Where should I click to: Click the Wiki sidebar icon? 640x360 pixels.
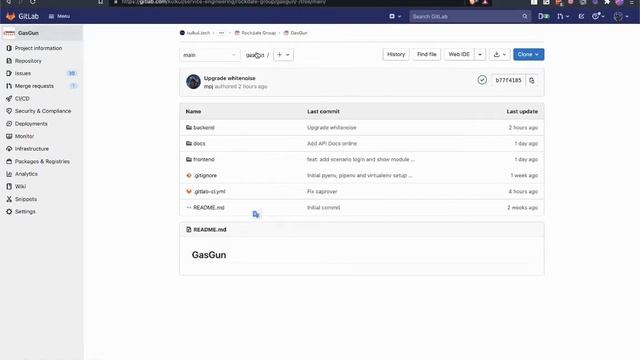coord(9,187)
